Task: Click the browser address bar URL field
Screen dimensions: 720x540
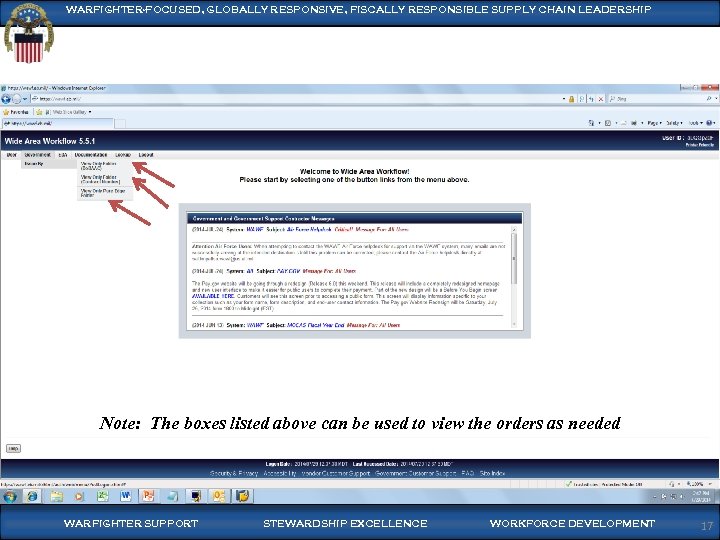Action: coord(298,99)
